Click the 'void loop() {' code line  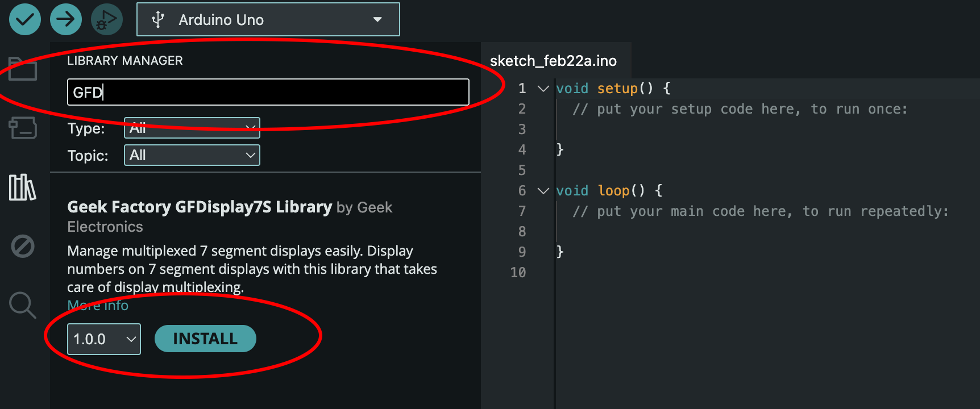[x=609, y=191]
